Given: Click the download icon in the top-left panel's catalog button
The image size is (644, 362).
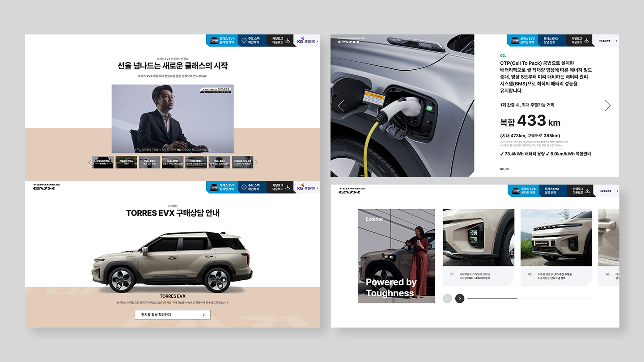Looking at the screenshot, I should click(288, 41).
